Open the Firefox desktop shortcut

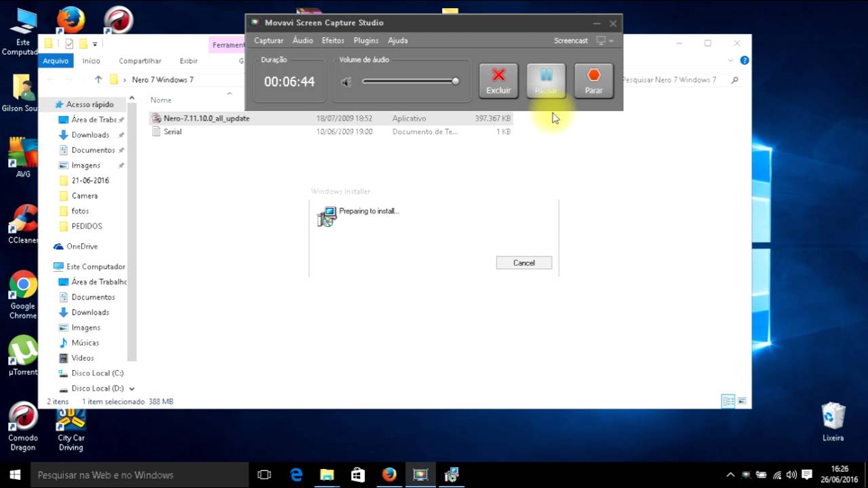point(70,20)
